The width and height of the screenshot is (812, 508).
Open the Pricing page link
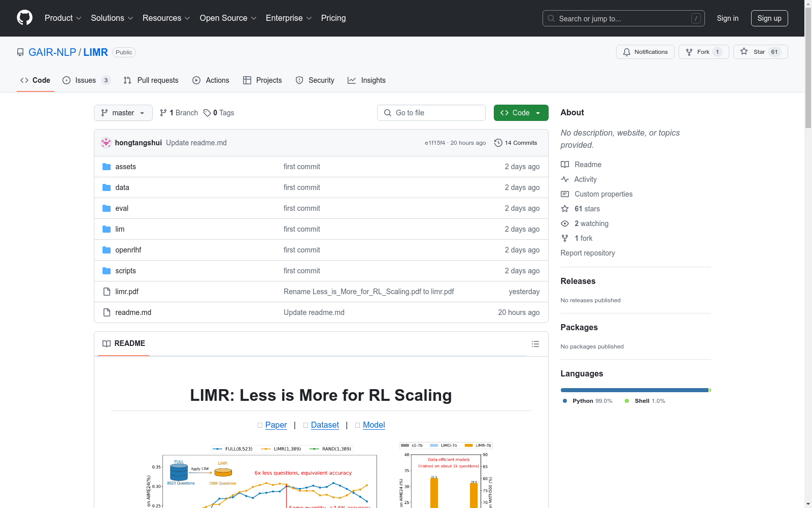click(333, 18)
